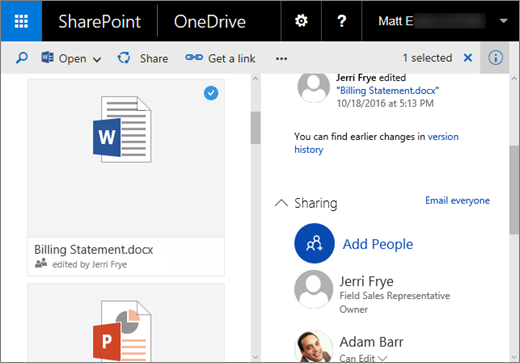520x363 pixels.
Task: Click the file list scroll down arrow
Action: tap(255, 357)
